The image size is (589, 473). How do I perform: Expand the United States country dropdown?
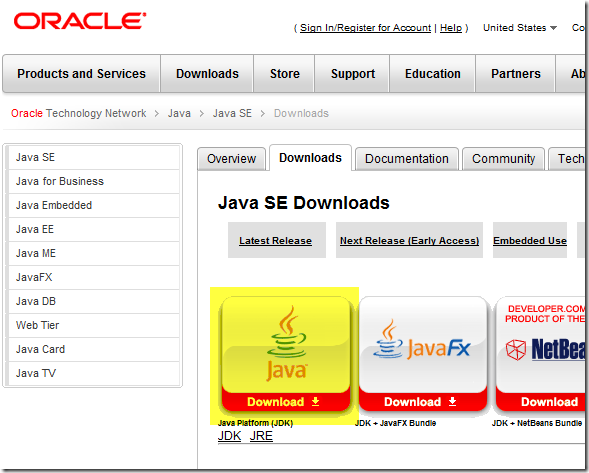point(520,28)
